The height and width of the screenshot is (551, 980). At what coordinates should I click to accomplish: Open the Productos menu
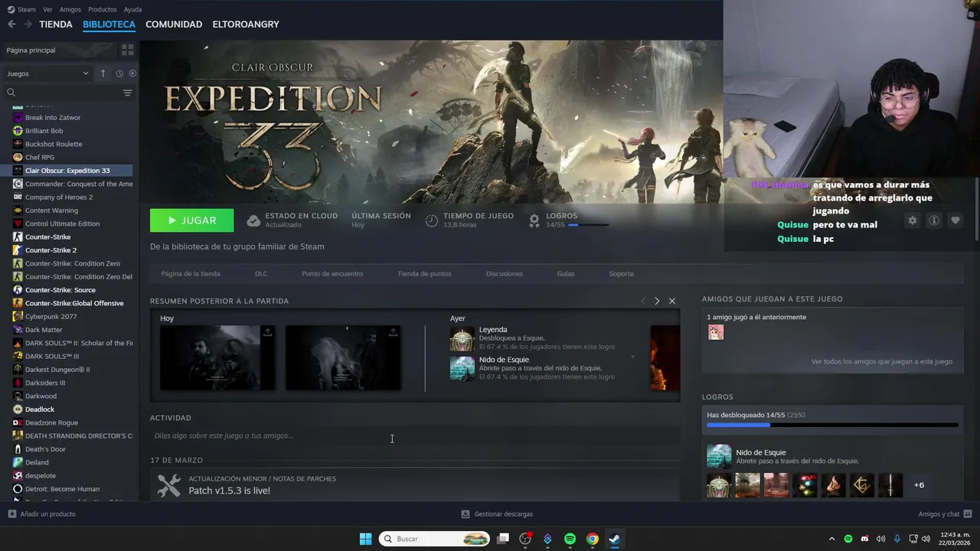pyautogui.click(x=103, y=9)
